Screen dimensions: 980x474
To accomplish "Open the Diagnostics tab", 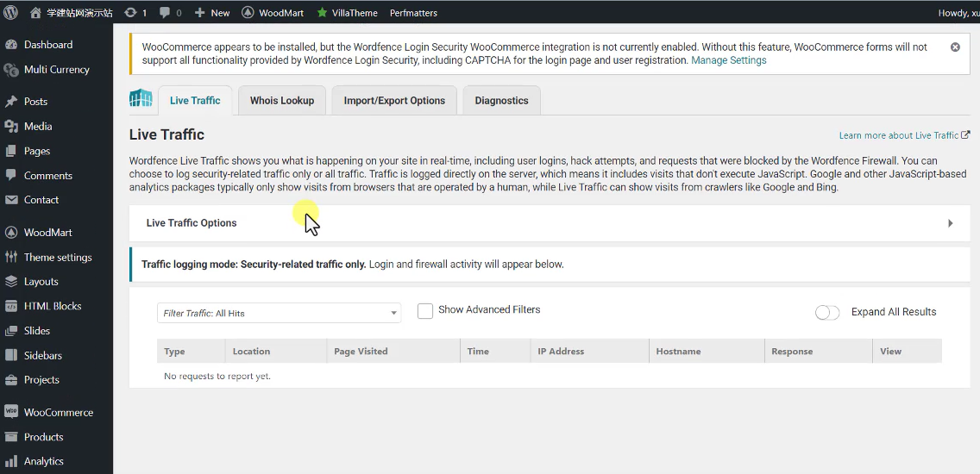I will pos(501,101).
